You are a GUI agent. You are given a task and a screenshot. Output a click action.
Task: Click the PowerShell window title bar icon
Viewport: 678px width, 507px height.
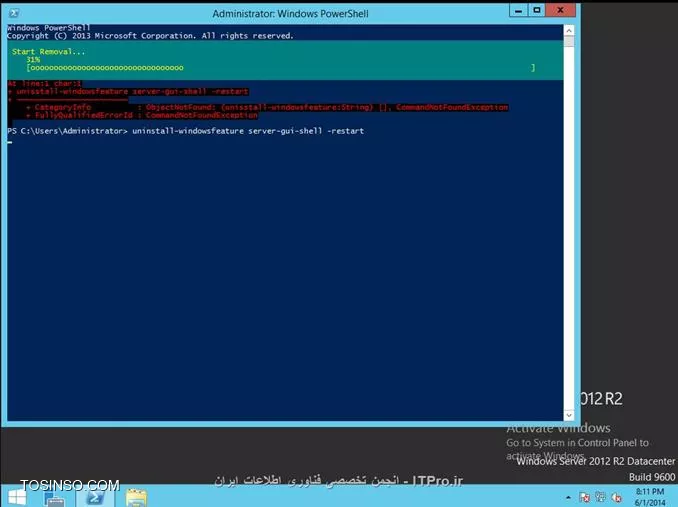pyautogui.click(x=14, y=13)
